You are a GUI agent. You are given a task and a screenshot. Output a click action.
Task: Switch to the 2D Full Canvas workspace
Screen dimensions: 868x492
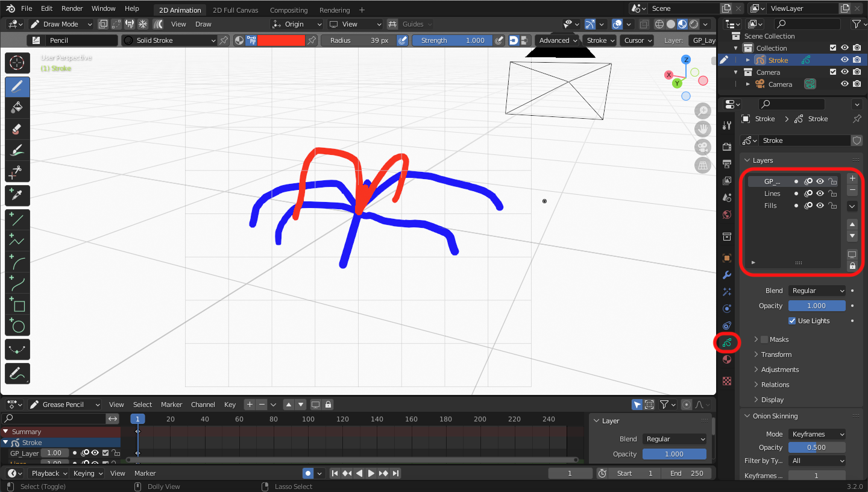236,10
